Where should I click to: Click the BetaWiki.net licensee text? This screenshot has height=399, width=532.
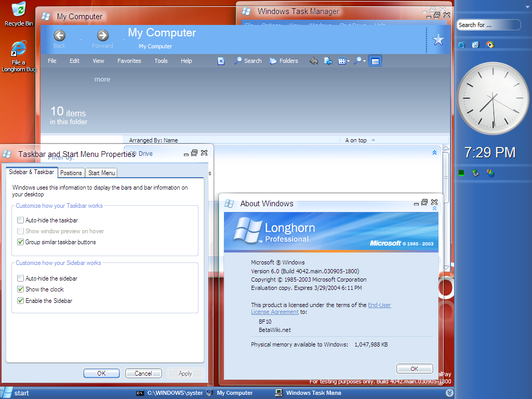coord(275,330)
